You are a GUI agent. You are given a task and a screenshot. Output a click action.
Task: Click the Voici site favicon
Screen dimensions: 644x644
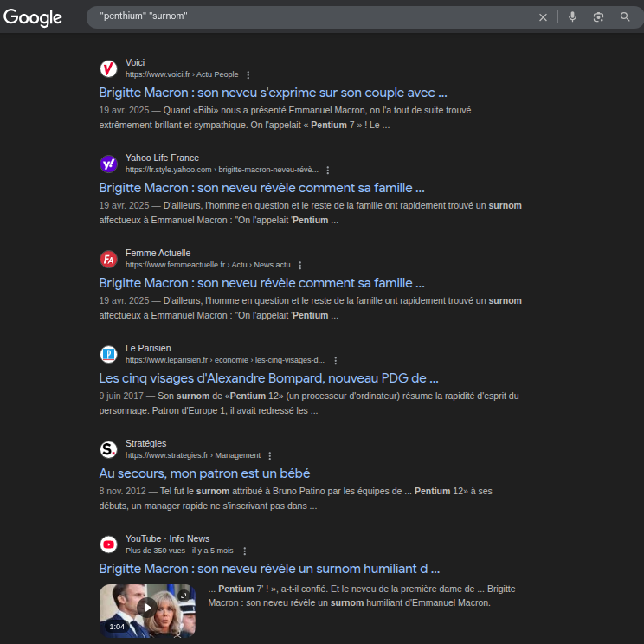click(x=108, y=68)
